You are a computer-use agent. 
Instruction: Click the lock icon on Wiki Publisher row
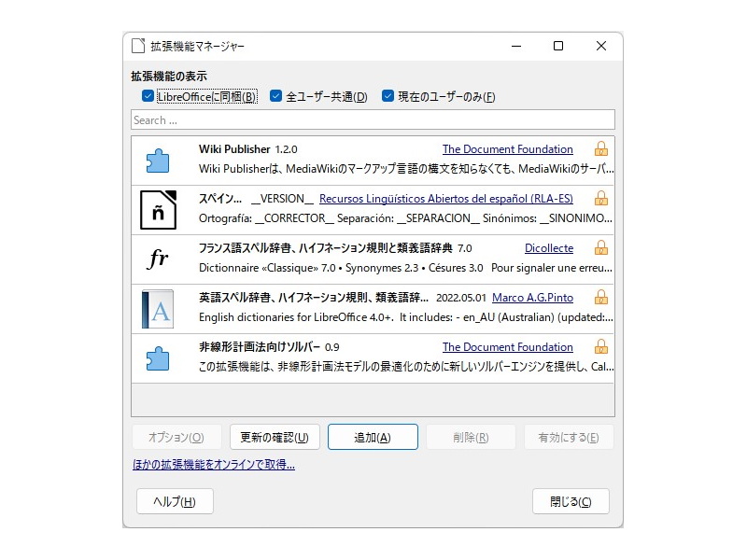tap(601, 149)
